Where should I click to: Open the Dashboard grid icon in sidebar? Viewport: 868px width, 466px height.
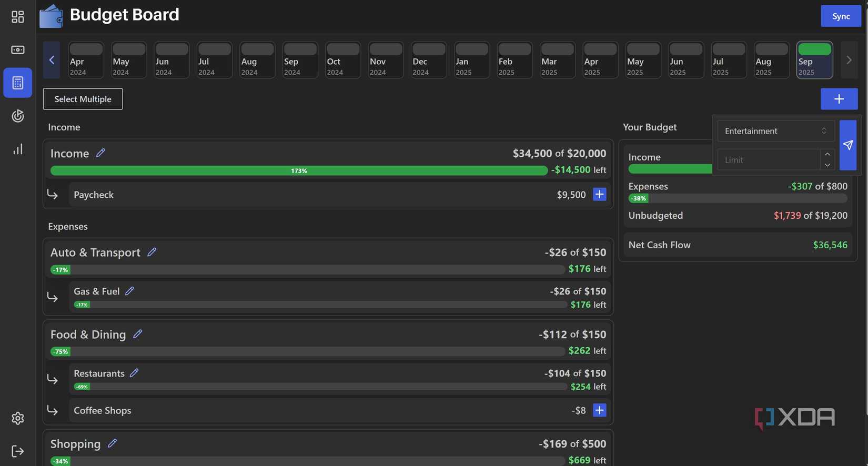click(17, 17)
